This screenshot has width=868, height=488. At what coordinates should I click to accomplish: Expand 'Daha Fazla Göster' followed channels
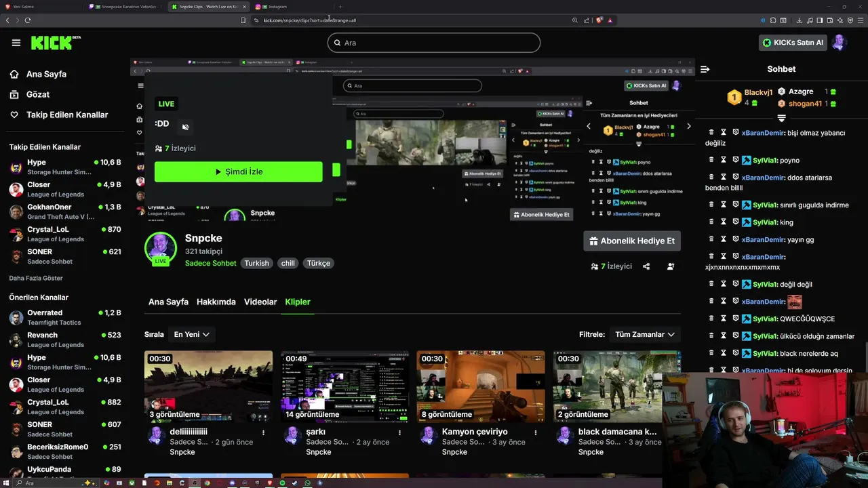coord(36,278)
